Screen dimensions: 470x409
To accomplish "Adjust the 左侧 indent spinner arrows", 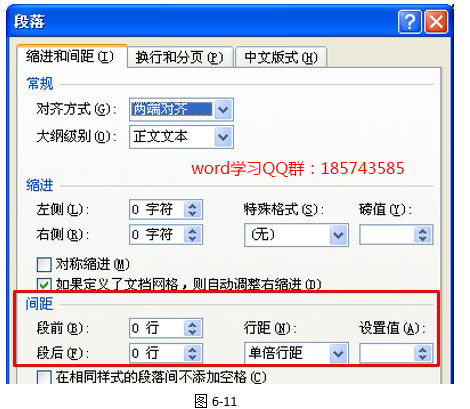I will (192, 209).
